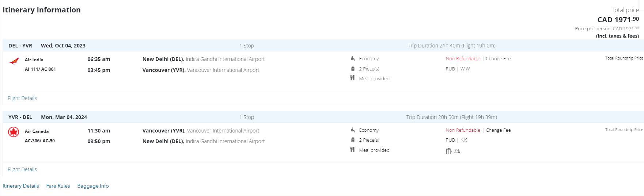Click the Air India airline logo
Viewport: 644px width, 196px height.
(x=14, y=61)
